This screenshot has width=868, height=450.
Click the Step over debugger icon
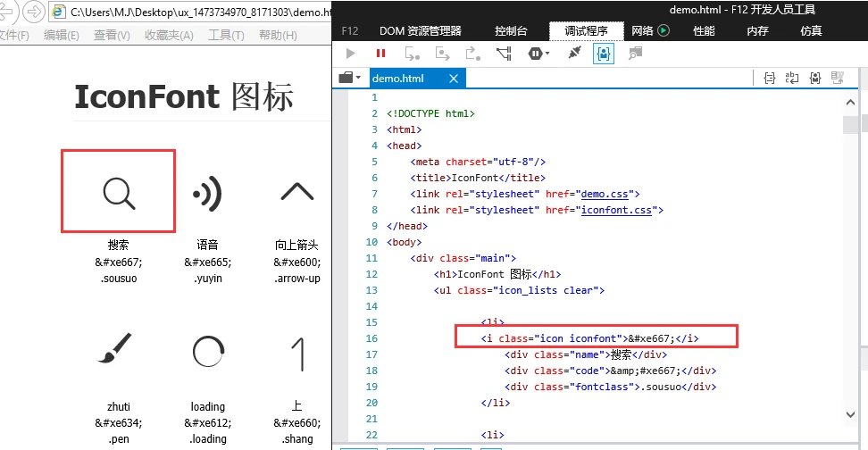click(442, 54)
